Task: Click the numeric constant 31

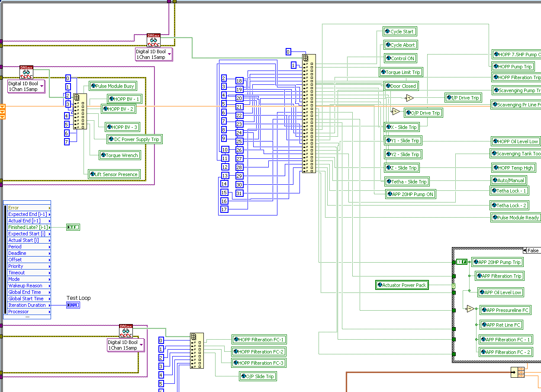Action: pyautogui.click(x=239, y=193)
